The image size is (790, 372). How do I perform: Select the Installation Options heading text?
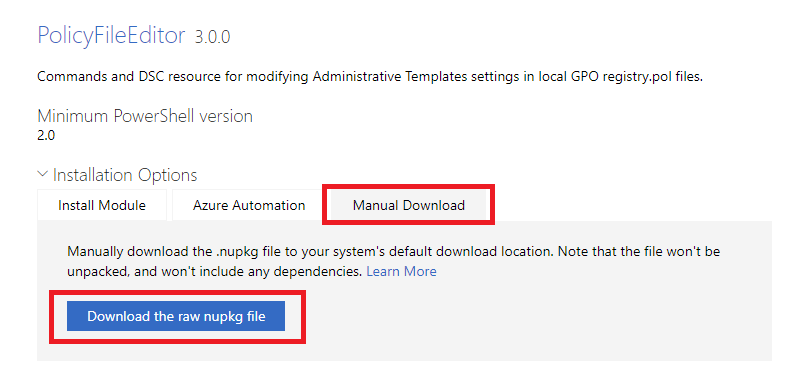pos(125,175)
